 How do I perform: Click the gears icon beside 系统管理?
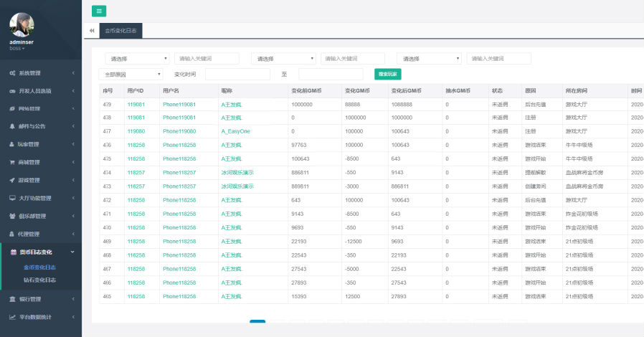coord(13,73)
